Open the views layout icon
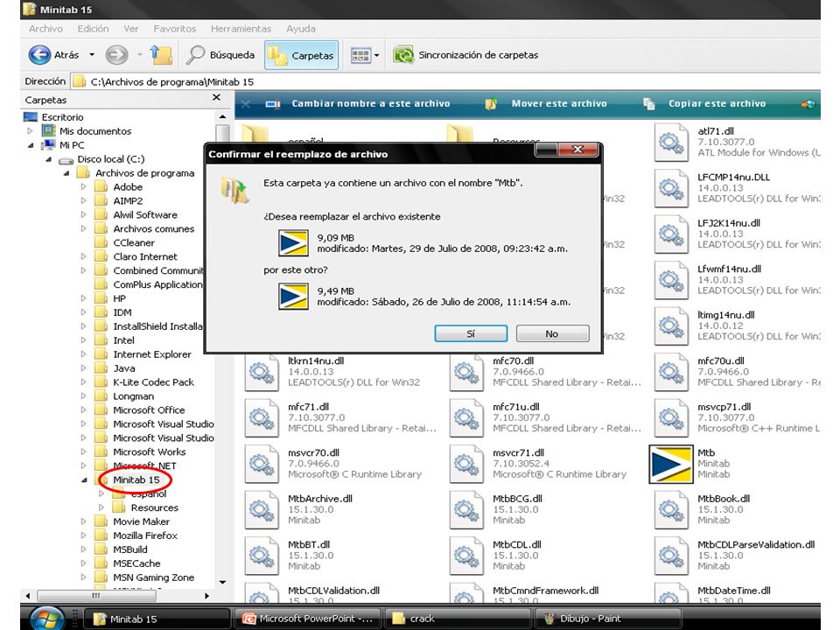840x630 pixels. [360, 55]
